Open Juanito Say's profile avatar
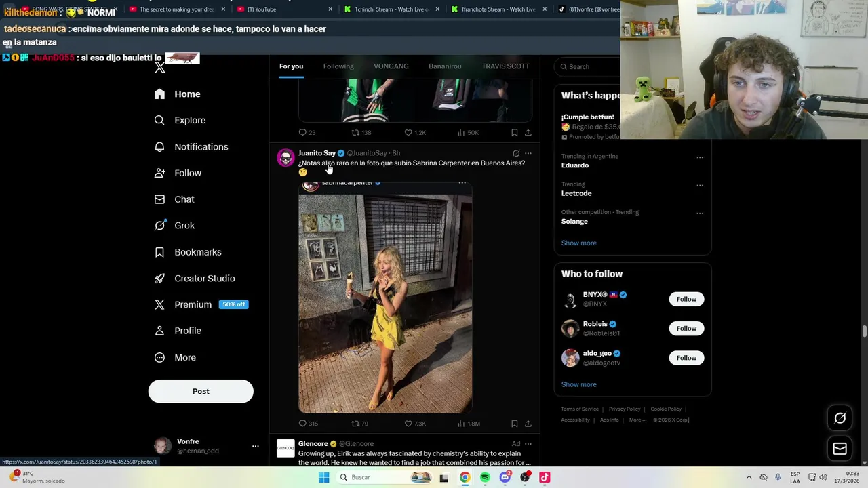 [x=285, y=157]
